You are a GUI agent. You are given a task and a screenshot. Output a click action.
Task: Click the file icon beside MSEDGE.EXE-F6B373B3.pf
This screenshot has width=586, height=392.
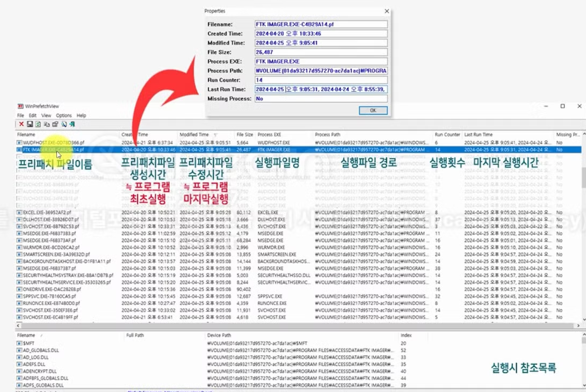pyautogui.click(x=19, y=234)
